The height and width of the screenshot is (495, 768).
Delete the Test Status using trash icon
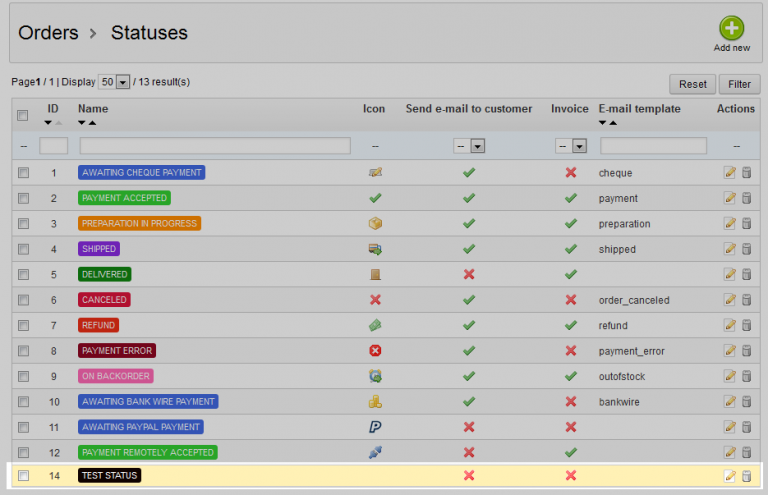coord(745,476)
